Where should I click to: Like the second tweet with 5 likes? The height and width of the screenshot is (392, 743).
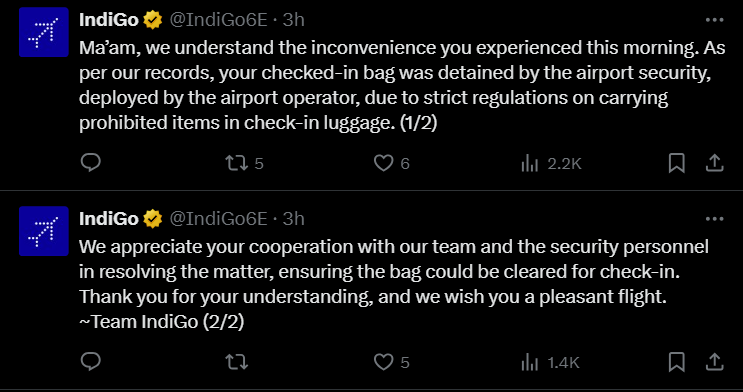click(392, 363)
